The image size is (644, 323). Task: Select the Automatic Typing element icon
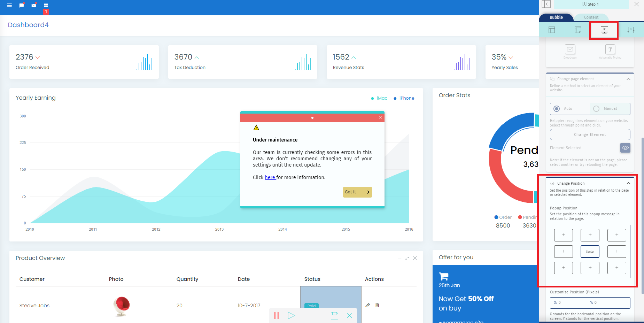pos(610,49)
